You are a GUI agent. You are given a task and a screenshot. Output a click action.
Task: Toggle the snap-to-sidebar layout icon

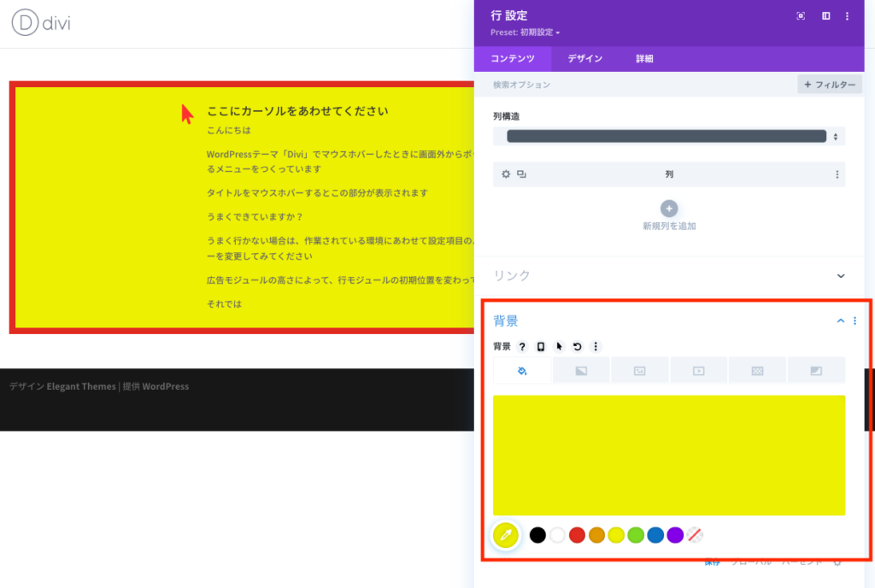point(825,16)
